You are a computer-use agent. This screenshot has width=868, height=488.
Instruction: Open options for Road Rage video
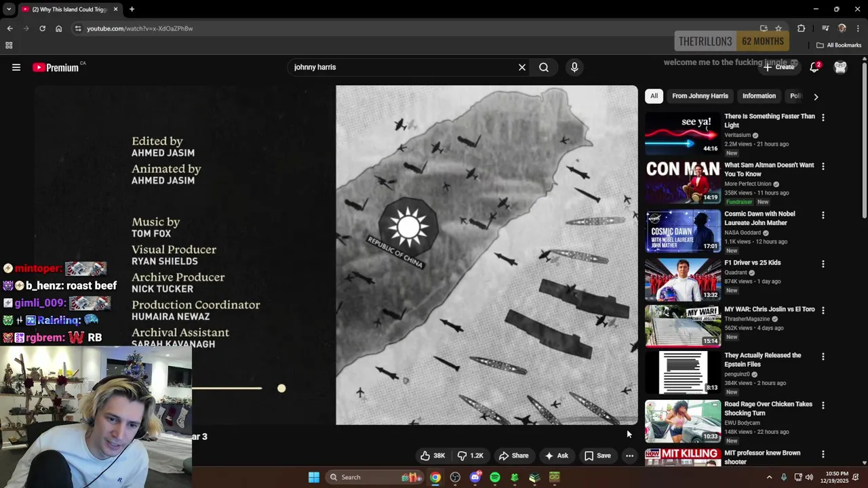(823, 405)
